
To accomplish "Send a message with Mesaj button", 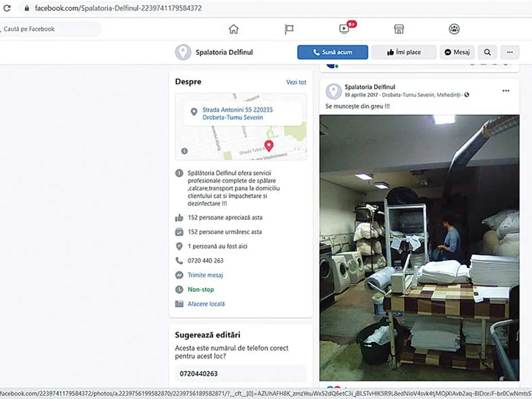I will coord(457,52).
